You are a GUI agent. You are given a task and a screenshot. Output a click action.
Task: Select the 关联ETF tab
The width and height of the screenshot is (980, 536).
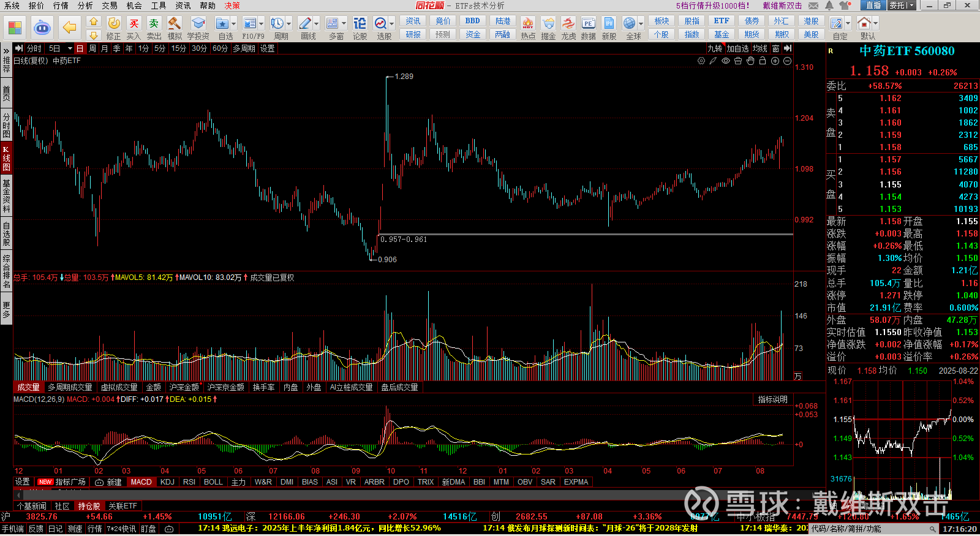coord(123,506)
